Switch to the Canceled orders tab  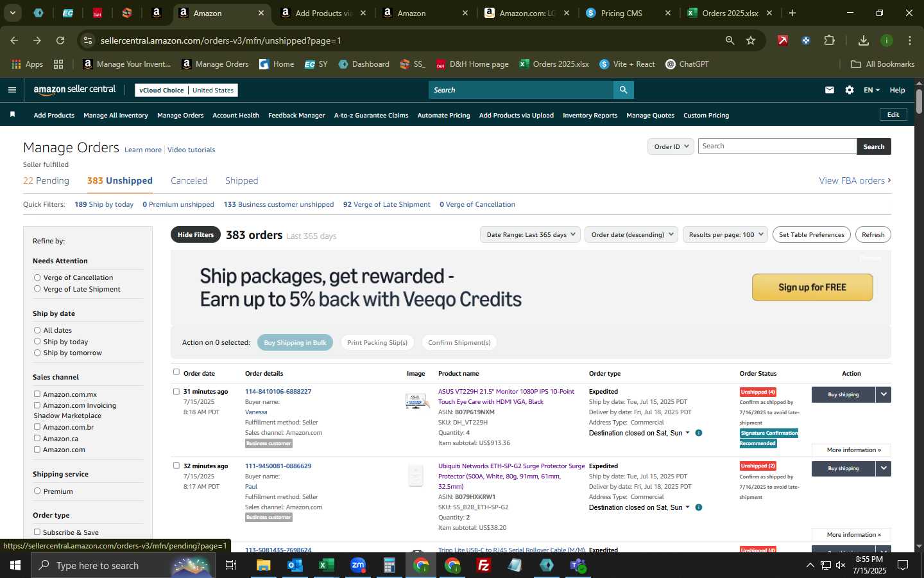(x=189, y=180)
